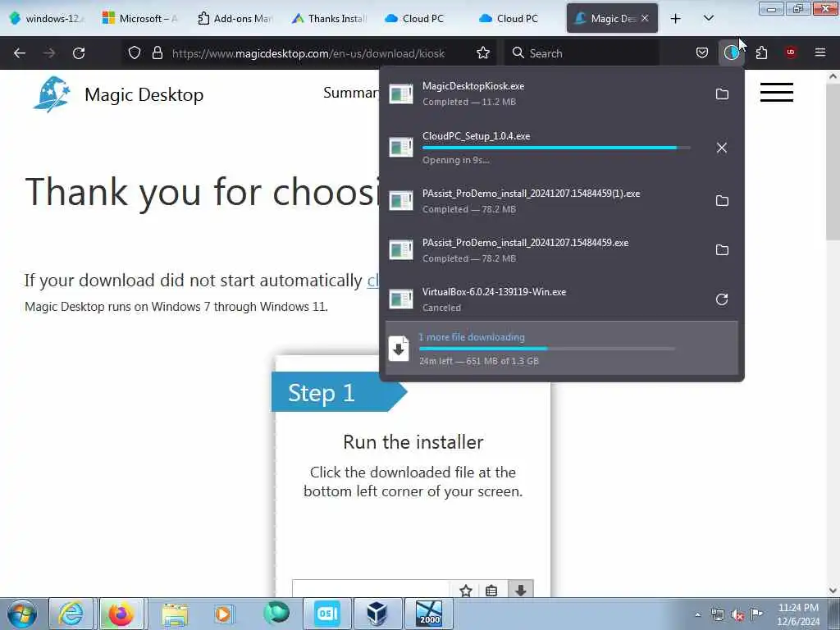
Task: Open a new browser tab
Action: (x=676, y=18)
